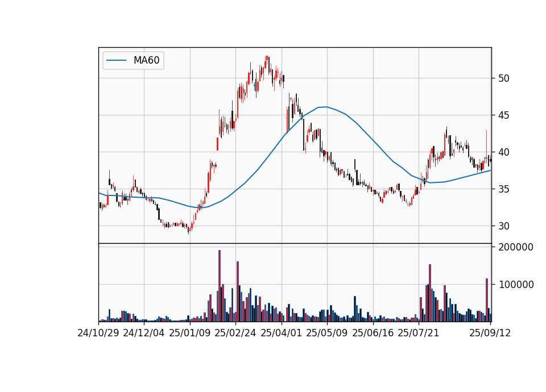Select the 25/06/16 date label
546x392 pixels.
pyautogui.click(x=373, y=333)
